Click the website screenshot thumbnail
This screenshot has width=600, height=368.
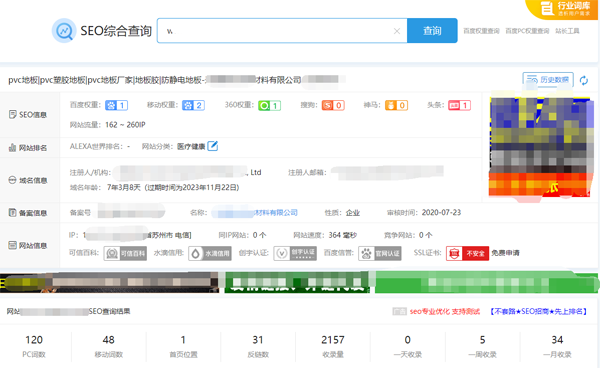point(541,147)
